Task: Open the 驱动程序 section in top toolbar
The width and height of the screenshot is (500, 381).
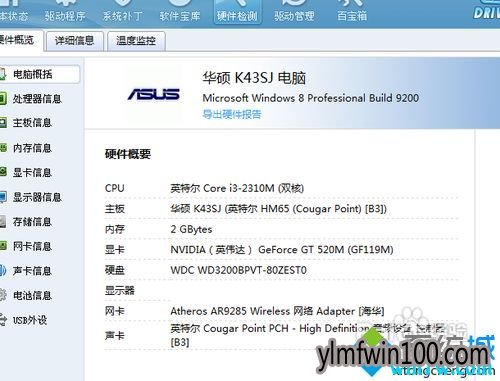Action: [x=65, y=12]
